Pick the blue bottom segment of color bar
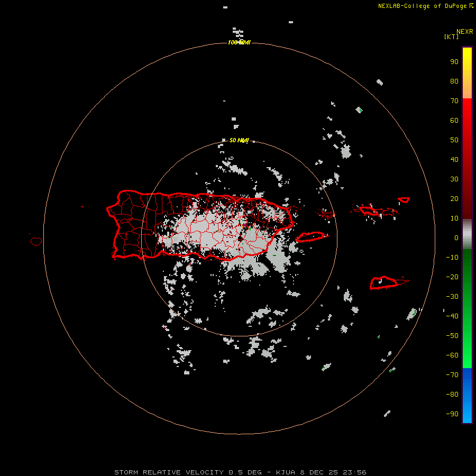This screenshot has width=476, height=476. click(x=467, y=396)
